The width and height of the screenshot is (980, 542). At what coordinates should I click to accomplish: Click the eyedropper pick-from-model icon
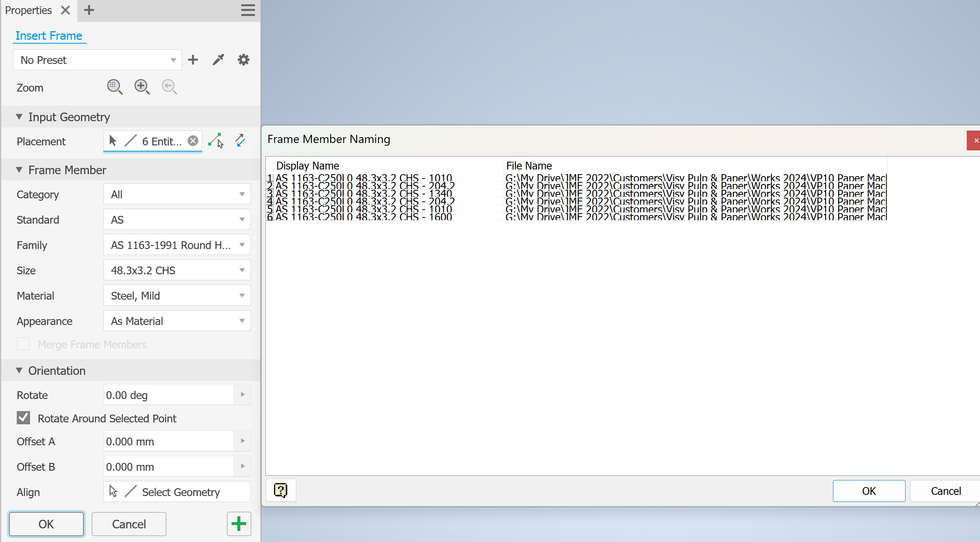(x=218, y=60)
